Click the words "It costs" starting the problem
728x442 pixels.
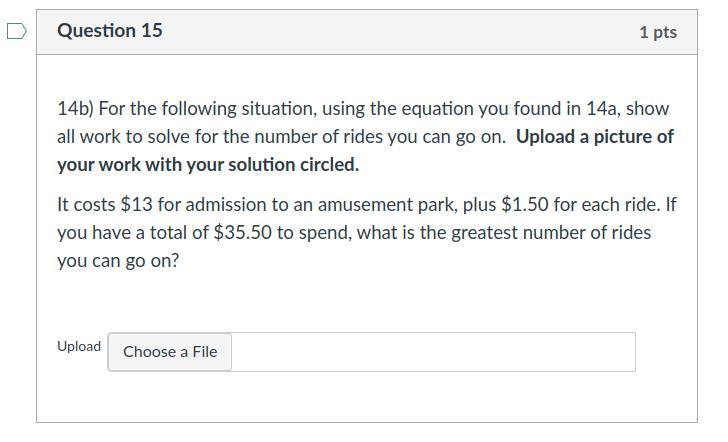point(87,205)
